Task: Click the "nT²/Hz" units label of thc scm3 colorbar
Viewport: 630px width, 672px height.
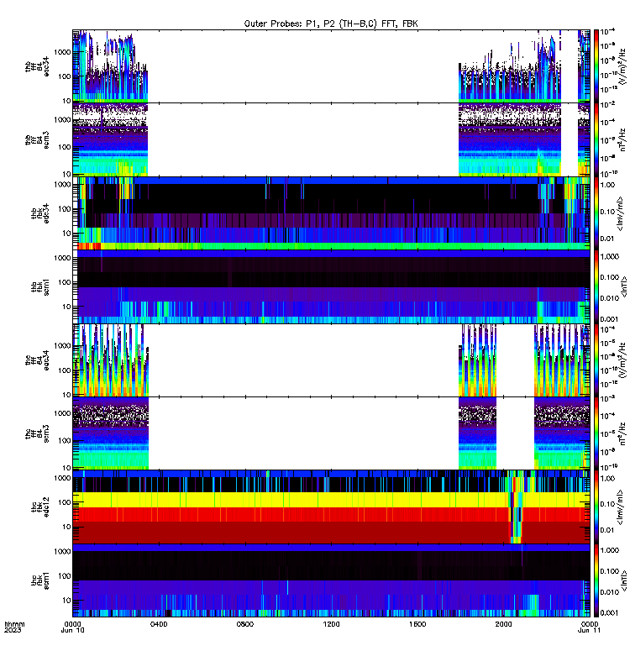Action: tap(622, 433)
